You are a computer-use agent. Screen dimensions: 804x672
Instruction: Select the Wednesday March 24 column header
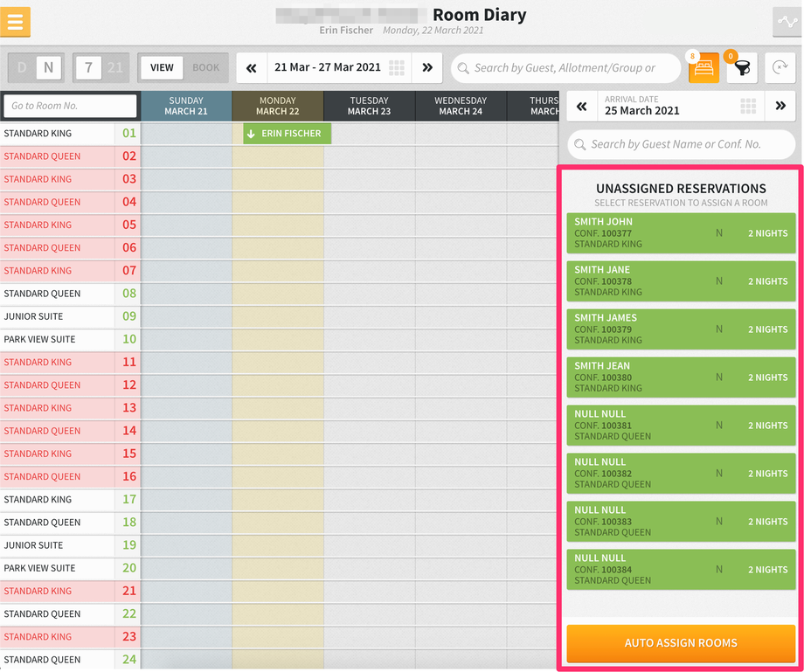coord(461,106)
